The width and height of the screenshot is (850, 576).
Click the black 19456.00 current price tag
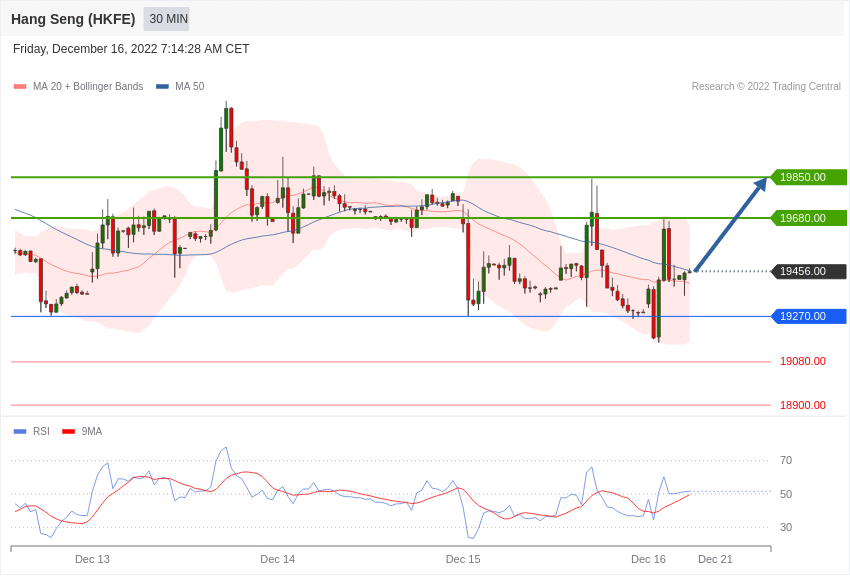[x=806, y=271]
